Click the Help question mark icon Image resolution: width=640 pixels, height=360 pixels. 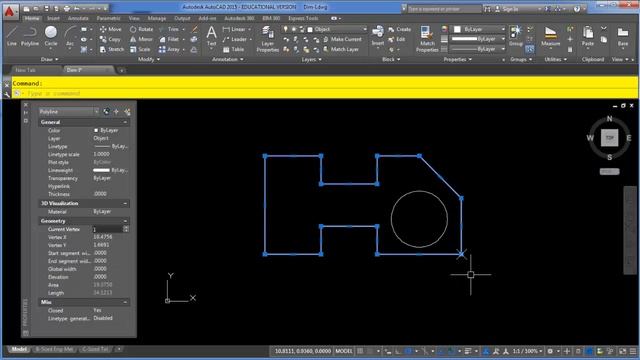(577, 9)
